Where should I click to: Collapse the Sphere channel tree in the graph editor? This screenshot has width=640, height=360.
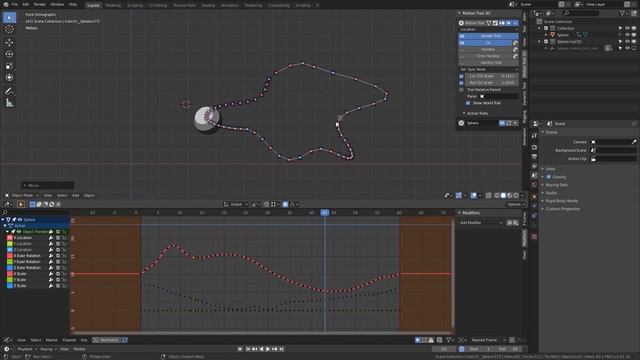point(3,220)
